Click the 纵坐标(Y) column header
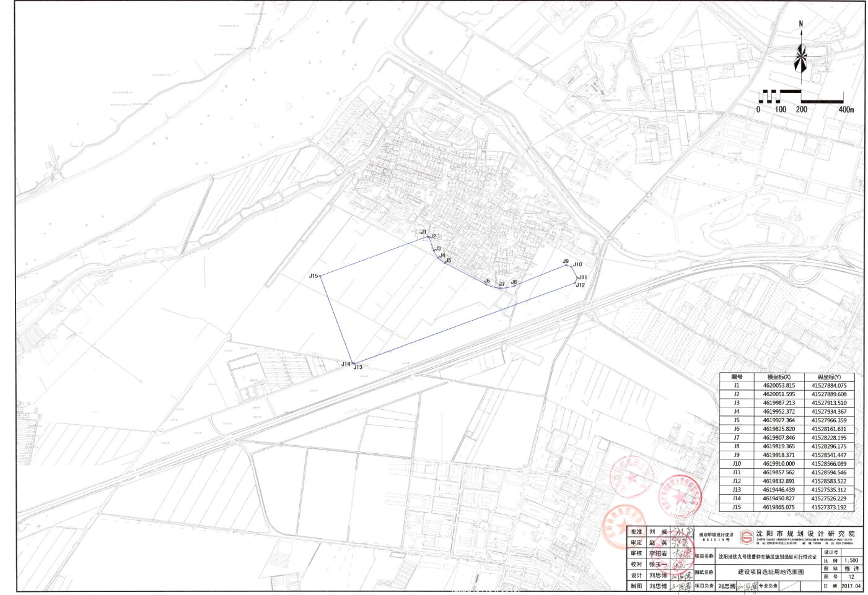Screen dimensions: 868x595 pyautogui.click(x=828, y=376)
